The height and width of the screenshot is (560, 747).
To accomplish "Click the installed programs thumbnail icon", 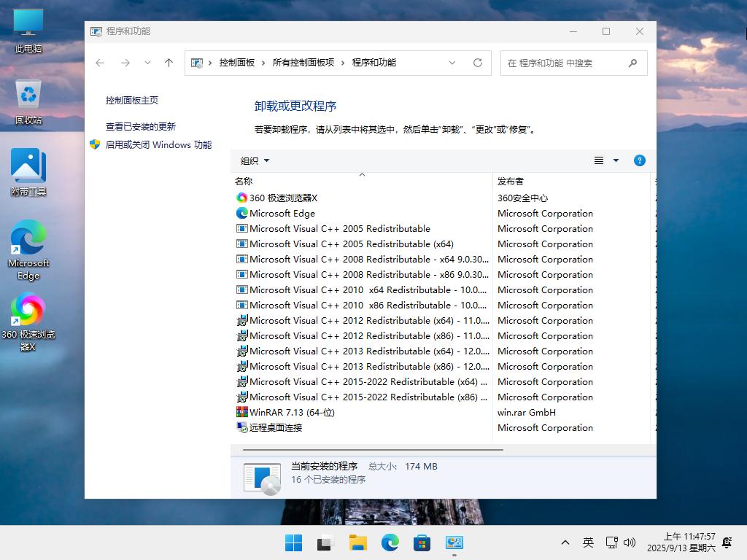I will [x=262, y=478].
